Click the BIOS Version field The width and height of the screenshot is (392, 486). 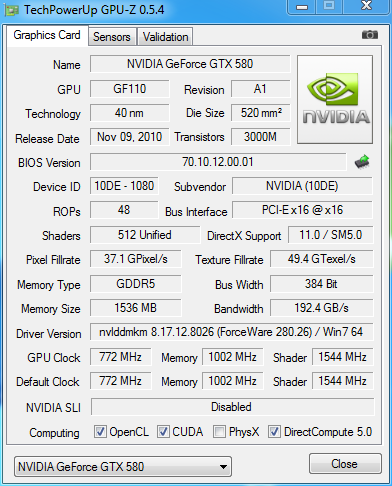(218, 162)
